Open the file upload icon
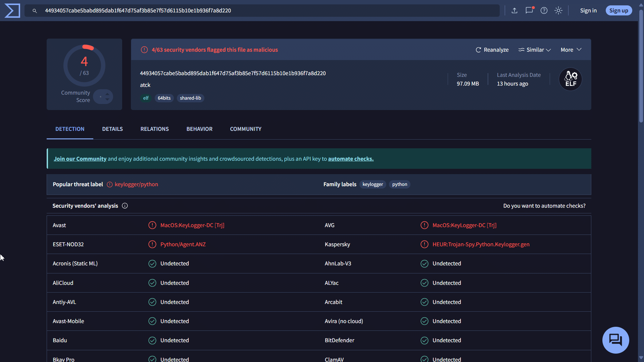This screenshot has height=362, width=644. (x=514, y=10)
